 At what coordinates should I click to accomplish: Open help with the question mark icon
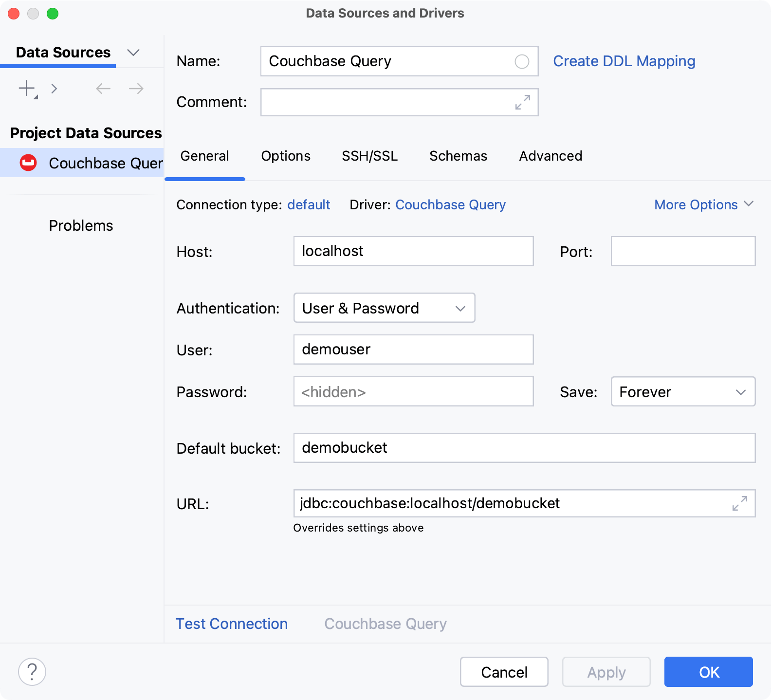[32, 672]
